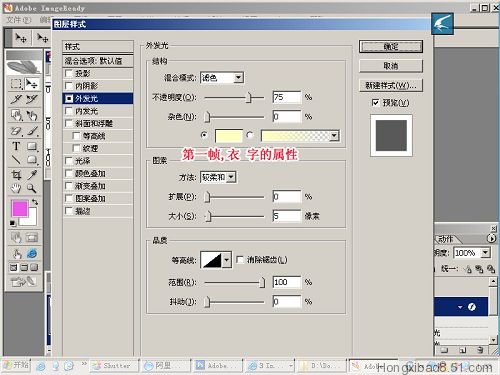Select the Styles (样式) list header
The height and width of the screenshot is (375, 500).
tap(98, 47)
